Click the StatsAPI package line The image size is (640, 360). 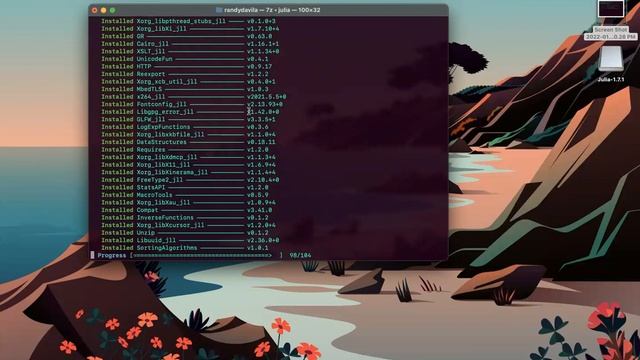click(x=184, y=187)
